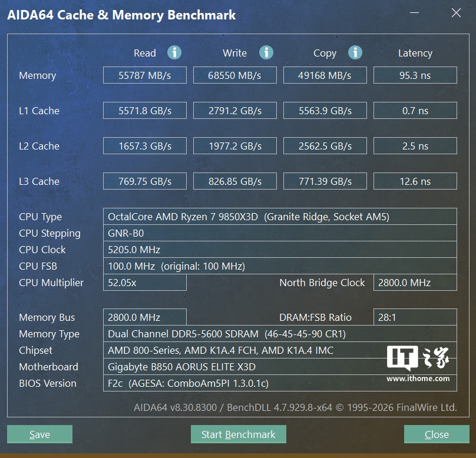This screenshot has width=476, height=458.
Task: Select the Memory Write 68550 MB/s field
Action: click(234, 75)
